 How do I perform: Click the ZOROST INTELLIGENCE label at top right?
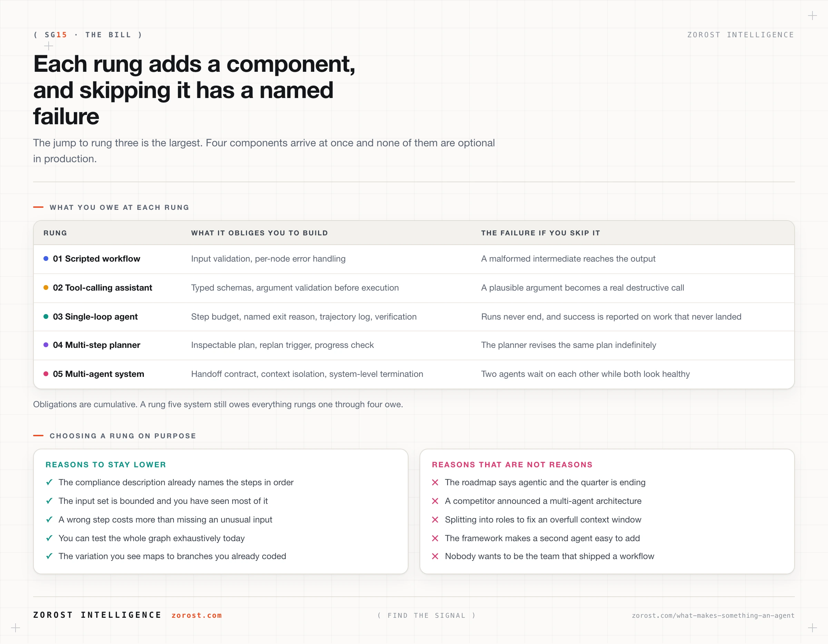(740, 35)
